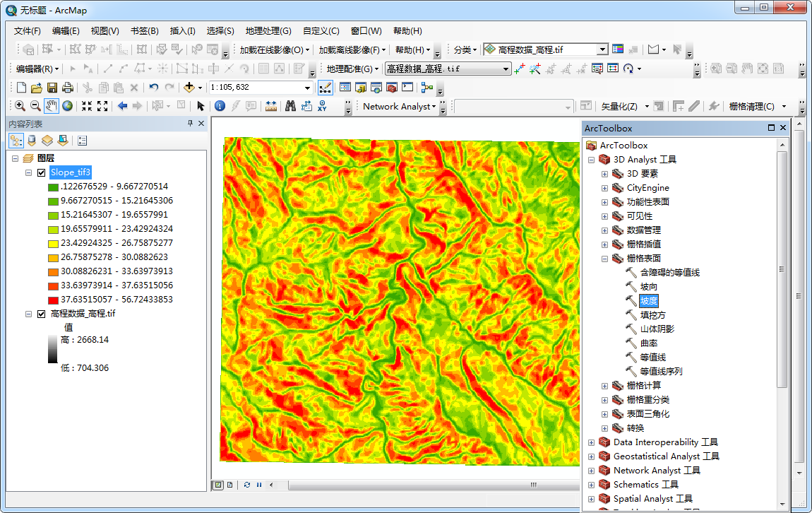Click the yellow 23.42924325 - 26.75875277 swatch
Viewport: 812px width, 513px height.
(53, 244)
